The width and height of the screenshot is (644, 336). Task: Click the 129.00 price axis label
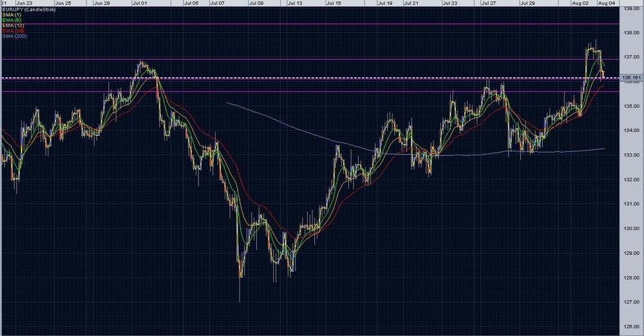pyautogui.click(x=632, y=253)
